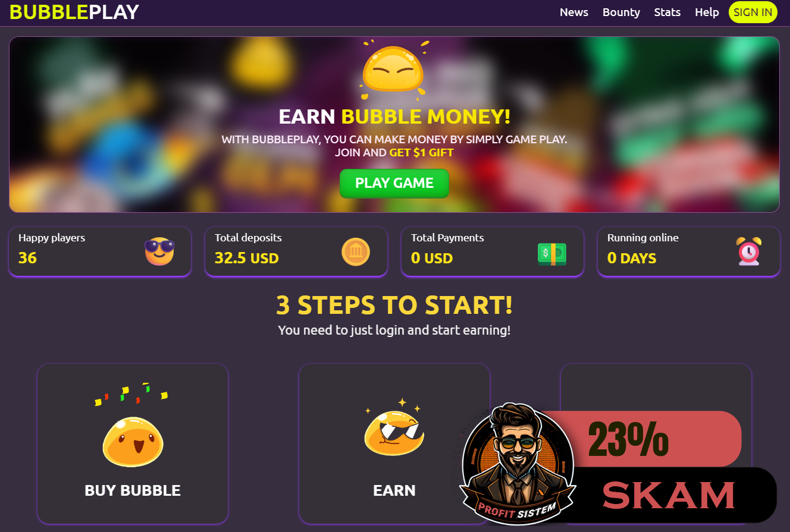Open the Bounty menu item
This screenshot has width=790, height=532.
621,12
